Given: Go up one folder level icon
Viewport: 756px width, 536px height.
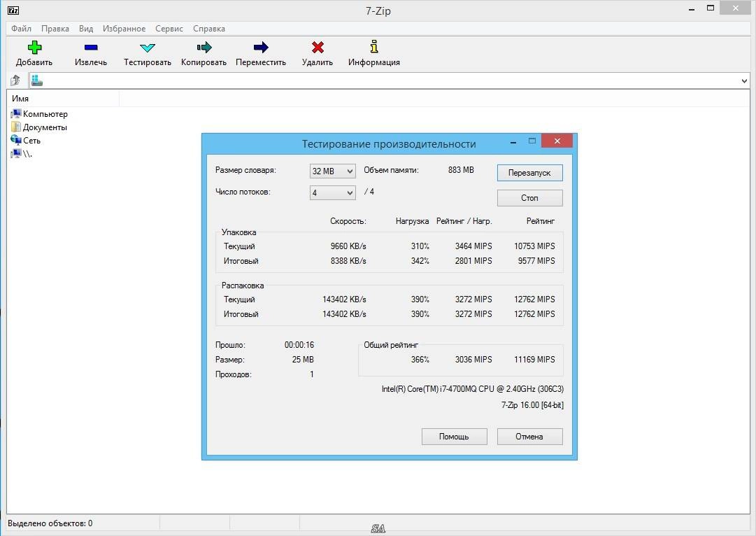Looking at the screenshot, I should (x=15, y=80).
